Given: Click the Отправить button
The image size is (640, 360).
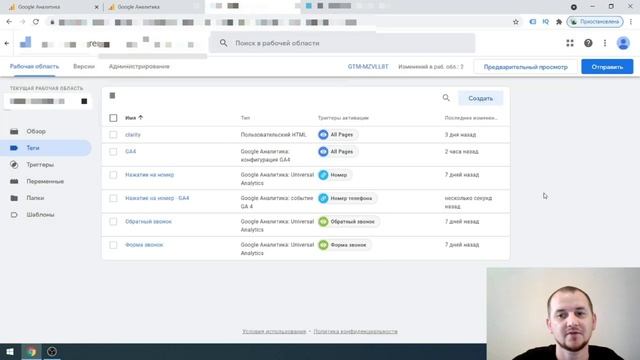Looking at the screenshot, I should pos(607,67).
